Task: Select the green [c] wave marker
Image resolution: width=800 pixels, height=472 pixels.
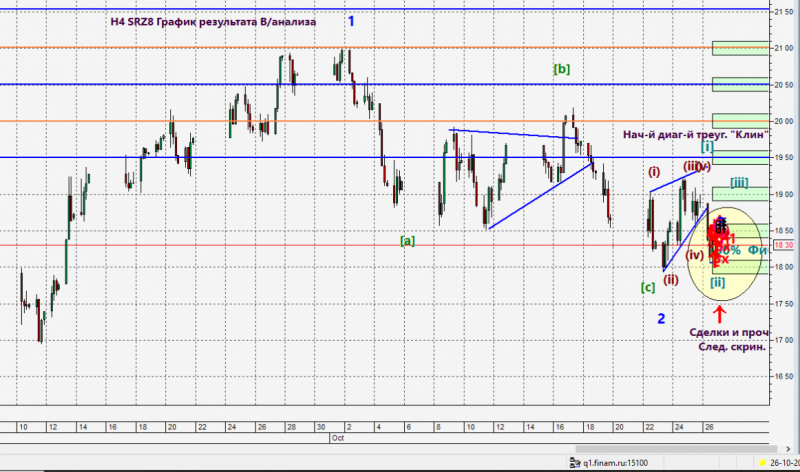Action: pos(648,287)
